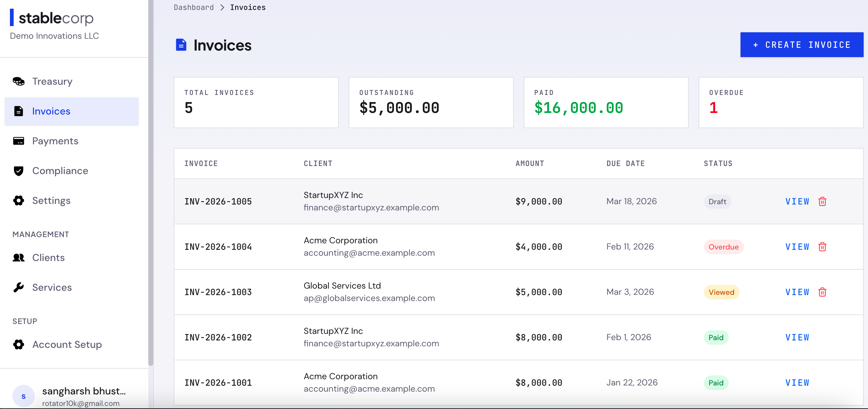
Task: Select the Invoices breadcrumb item
Action: (248, 7)
